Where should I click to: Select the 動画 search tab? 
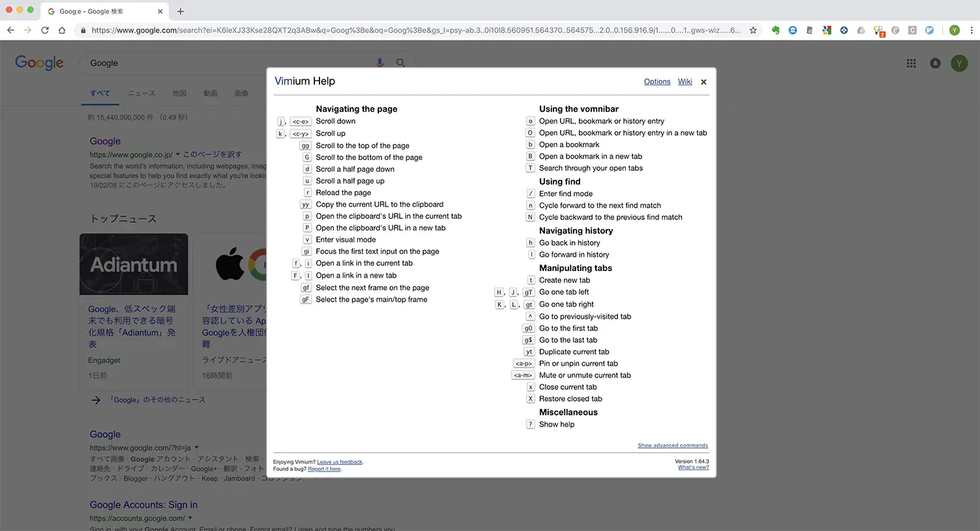click(210, 93)
